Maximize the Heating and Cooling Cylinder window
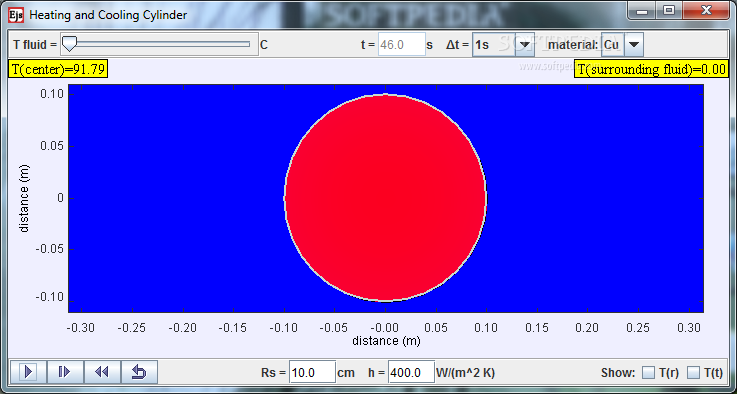Image resolution: width=737 pixels, height=394 pixels. 669,10
